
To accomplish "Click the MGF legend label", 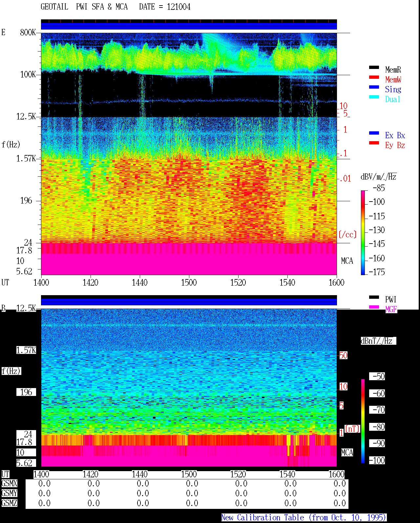I will tap(391, 309).
